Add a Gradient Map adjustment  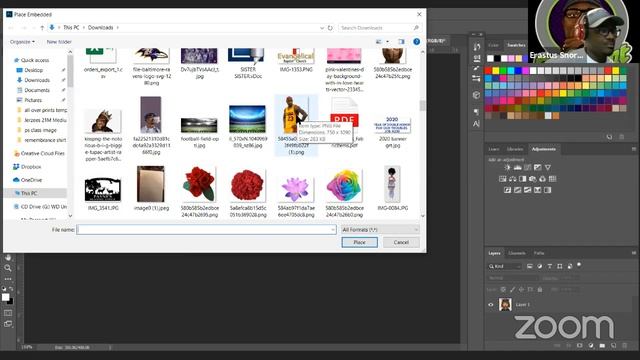548,190
